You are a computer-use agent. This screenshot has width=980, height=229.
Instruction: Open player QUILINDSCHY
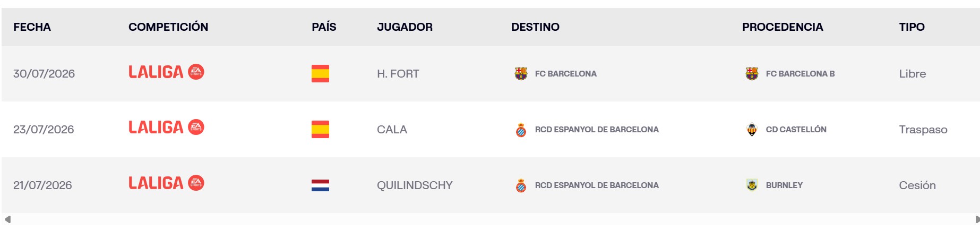click(x=415, y=185)
